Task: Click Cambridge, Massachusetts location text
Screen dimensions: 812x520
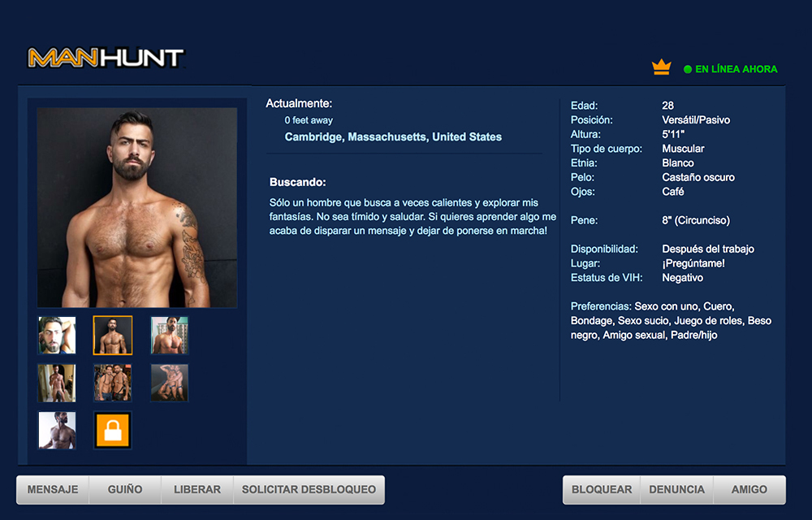Action: click(393, 136)
